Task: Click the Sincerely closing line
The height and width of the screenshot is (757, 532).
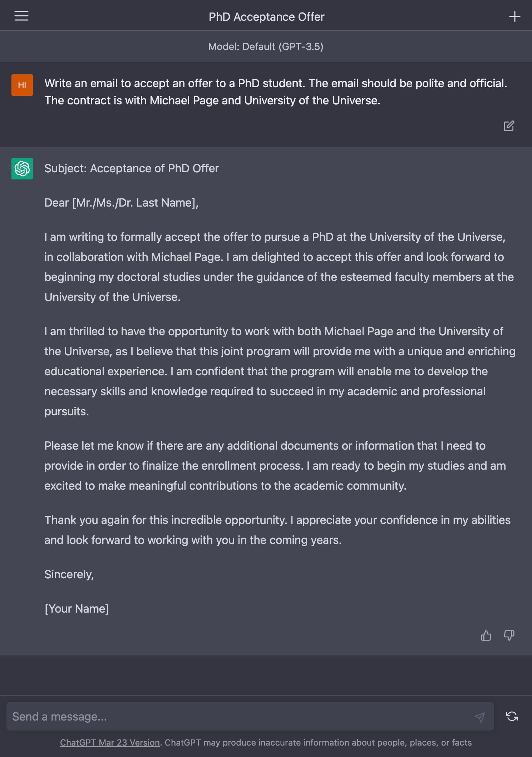Action: (x=69, y=574)
